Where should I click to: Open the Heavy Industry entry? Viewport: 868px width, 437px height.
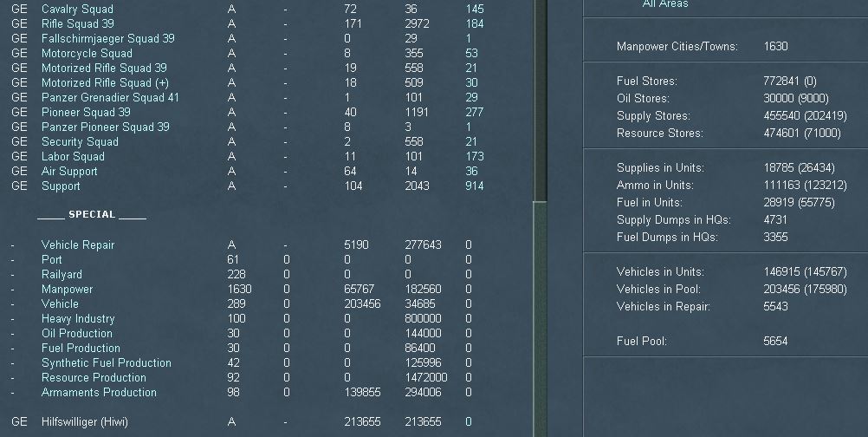click(x=78, y=318)
